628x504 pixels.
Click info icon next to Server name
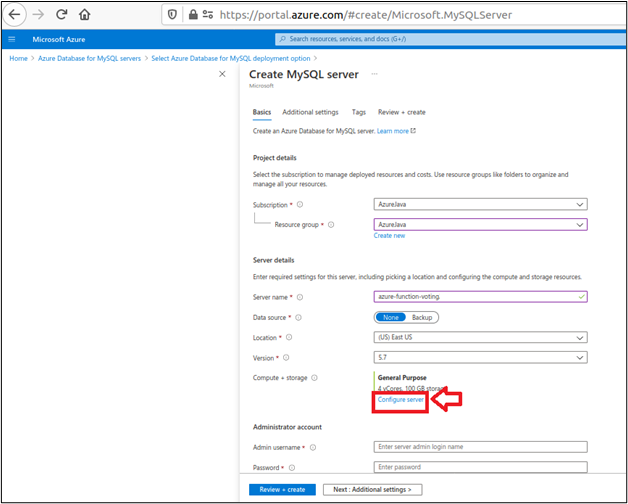click(x=300, y=297)
